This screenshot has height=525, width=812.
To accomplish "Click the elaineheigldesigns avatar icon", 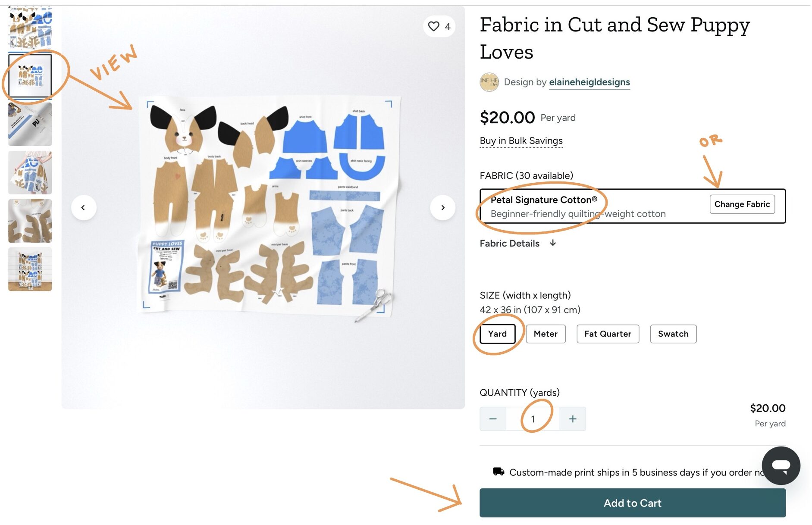I will click(x=489, y=82).
